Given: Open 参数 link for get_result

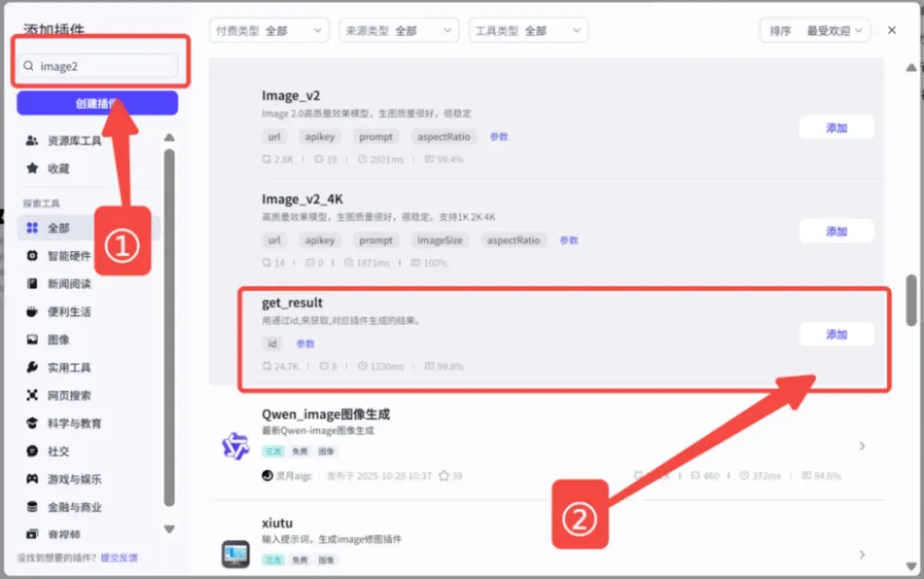Looking at the screenshot, I should [305, 344].
